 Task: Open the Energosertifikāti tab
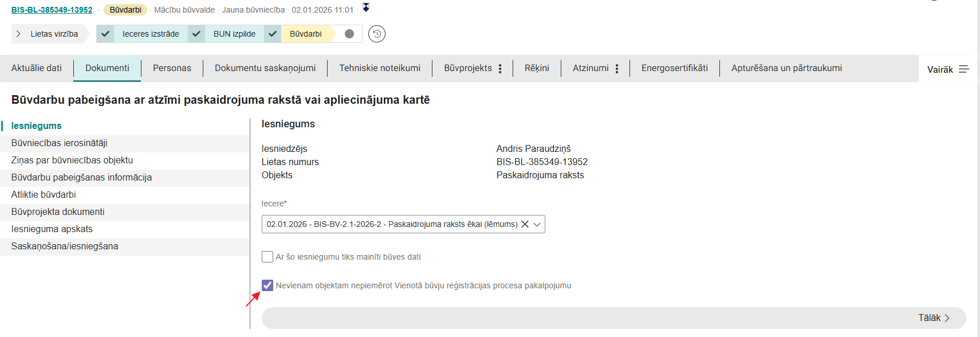pos(674,68)
